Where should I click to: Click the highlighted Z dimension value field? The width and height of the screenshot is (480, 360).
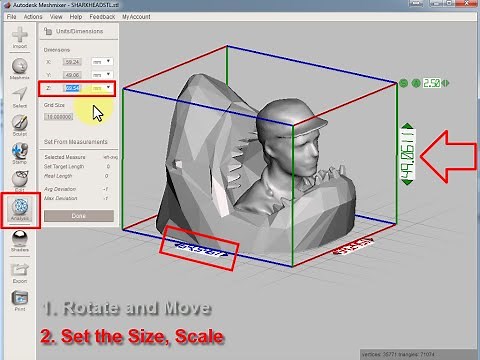point(72,88)
